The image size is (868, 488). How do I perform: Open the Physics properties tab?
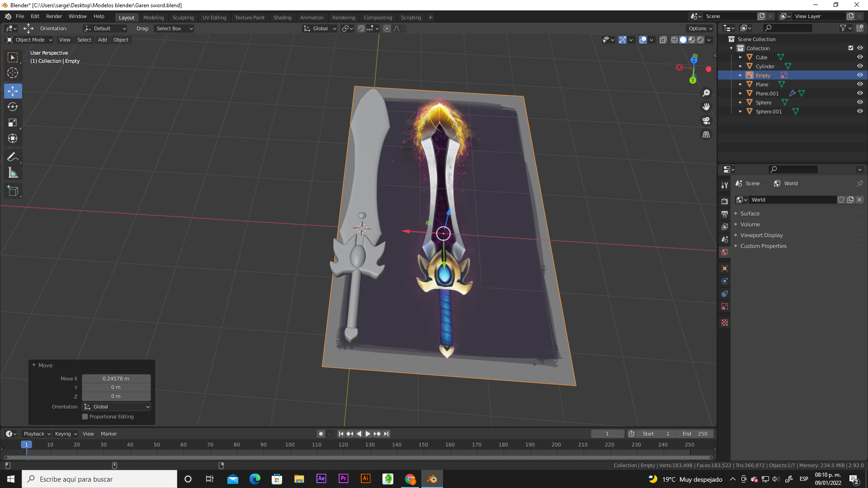click(x=725, y=281)
